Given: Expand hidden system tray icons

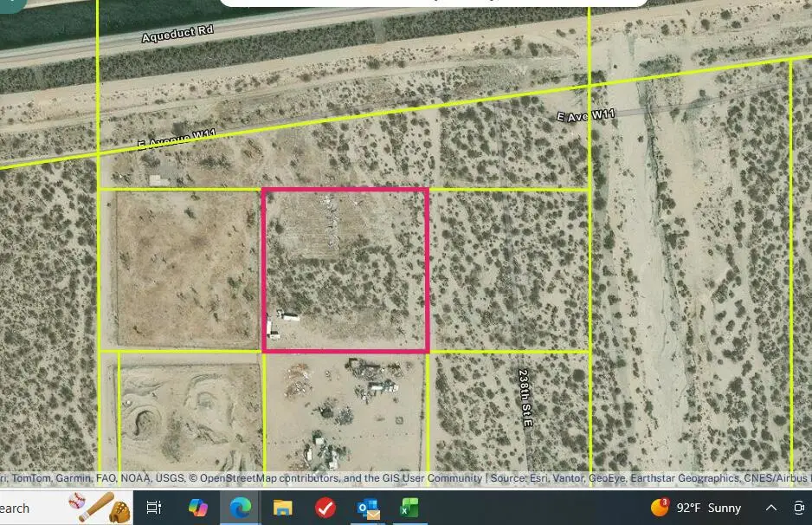Looking at the screenshot, I should click(770, 509).
